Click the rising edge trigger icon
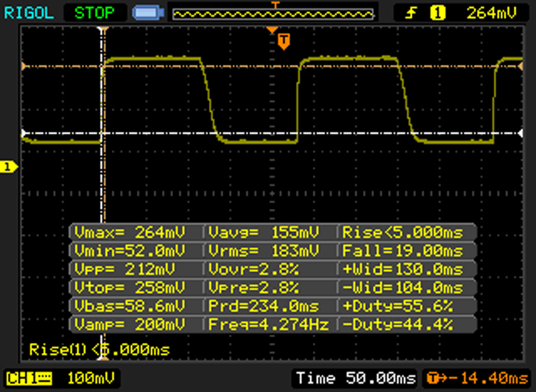The image size is (536, 392). click(411, 13)
